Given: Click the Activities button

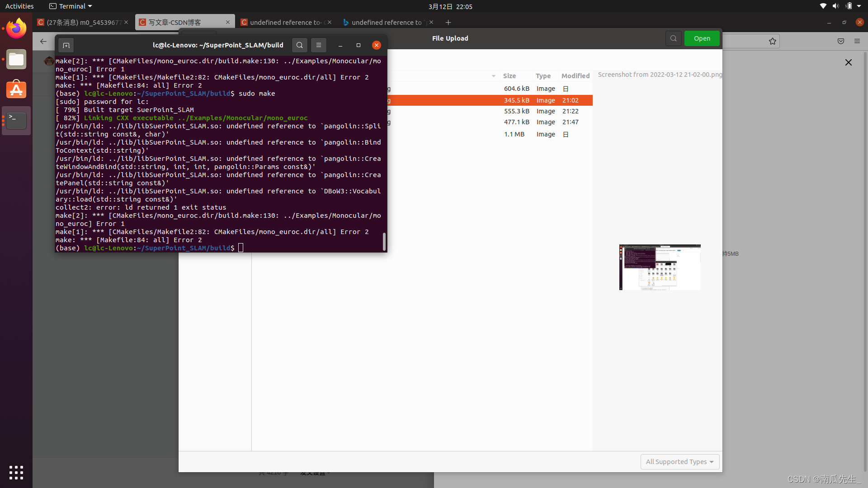Looking at the screenshot, I should click(x=19, y=6).
